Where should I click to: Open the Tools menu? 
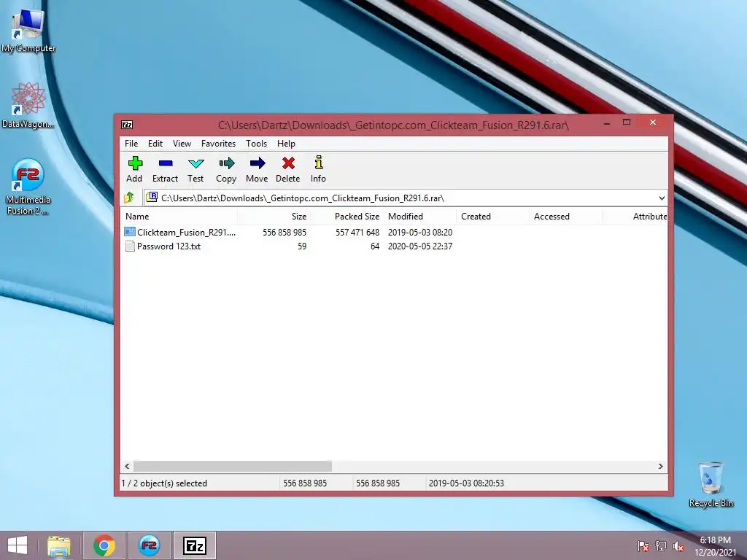coord(256,144)
